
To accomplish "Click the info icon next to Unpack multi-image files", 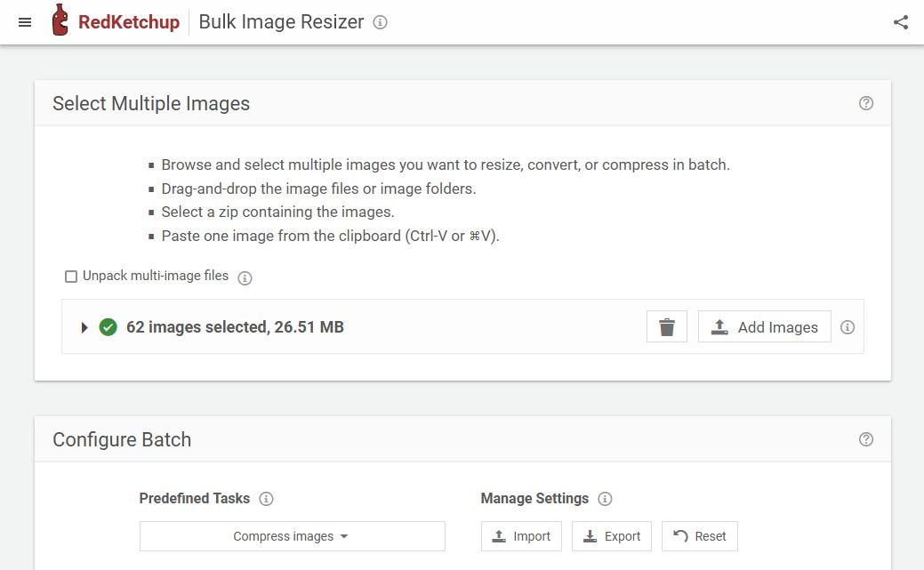I will coord(245,277).
